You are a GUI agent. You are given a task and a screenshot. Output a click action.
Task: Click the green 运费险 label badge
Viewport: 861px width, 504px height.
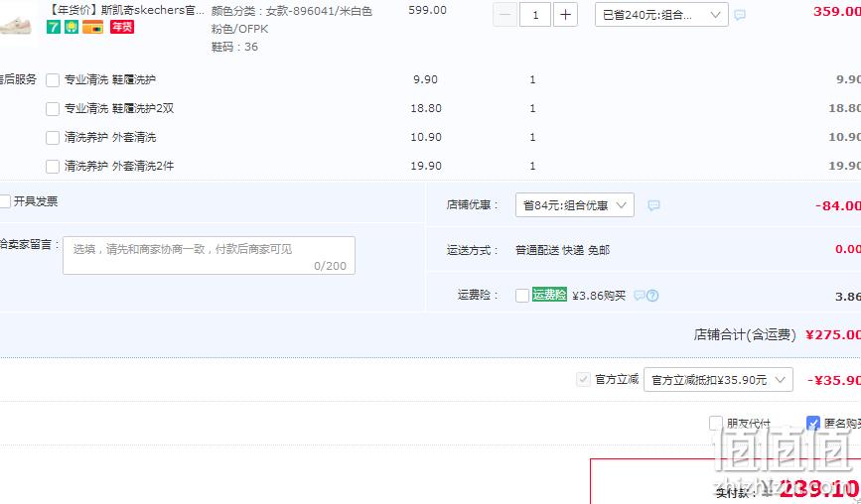pos(549,295)
